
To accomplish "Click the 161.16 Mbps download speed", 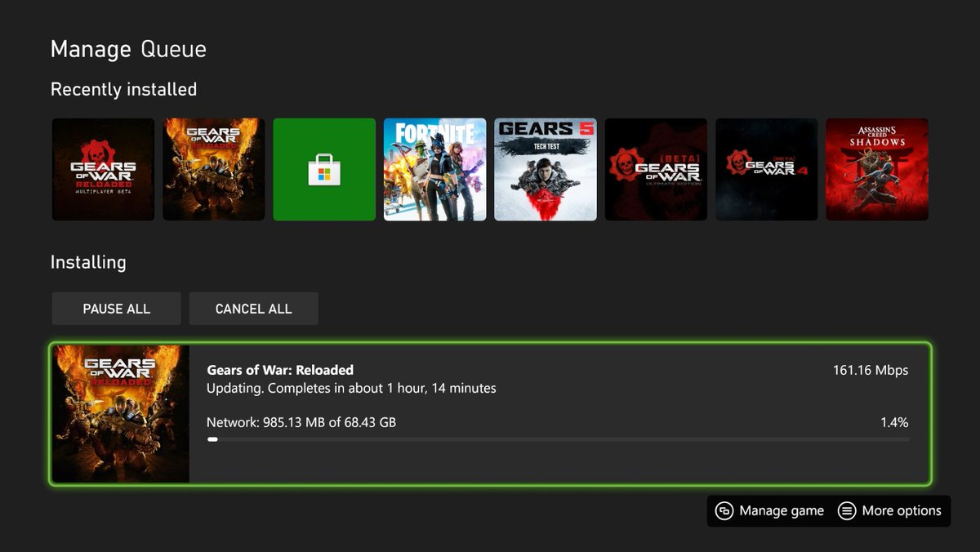I will pos(871,370).
